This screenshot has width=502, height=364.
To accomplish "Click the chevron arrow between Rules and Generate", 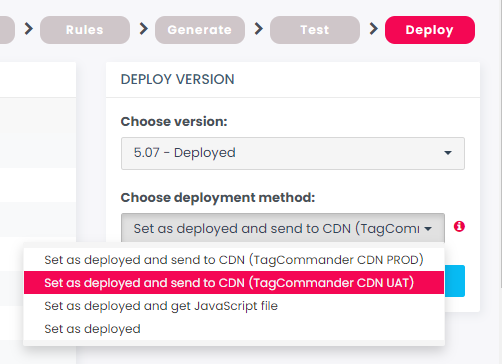I will pos(144,29).
